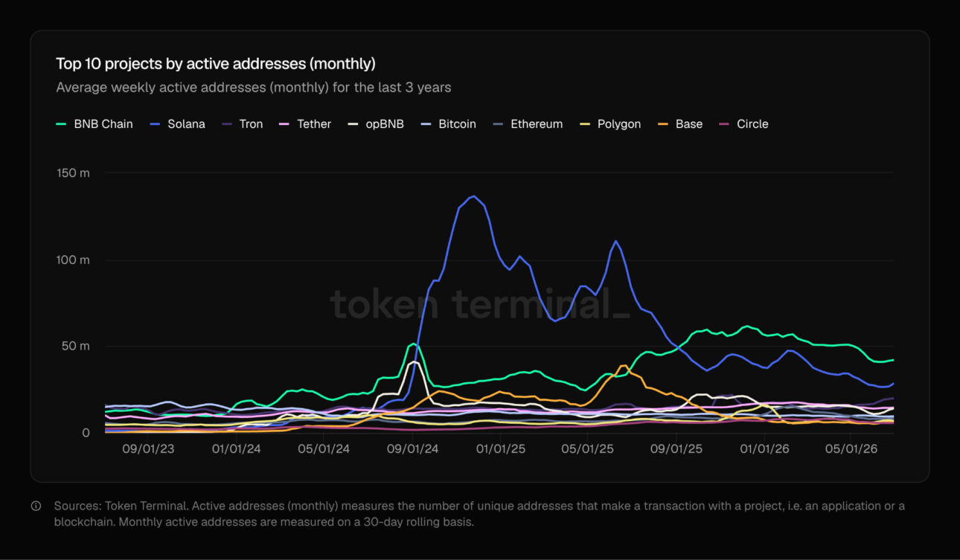Click the 09/01/24 x-axis date label
The height and width of the screenshot is (560, 960).
pyautogui.click(x=406, y=449)
